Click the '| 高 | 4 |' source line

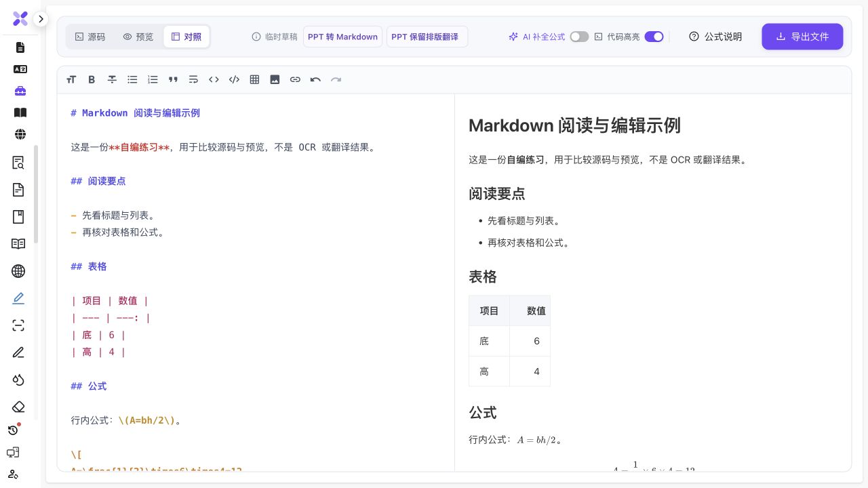[x=98, y=352]
